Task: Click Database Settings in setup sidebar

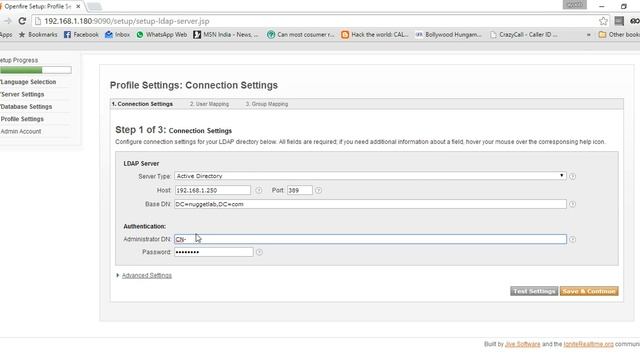Action: [26, 107]
